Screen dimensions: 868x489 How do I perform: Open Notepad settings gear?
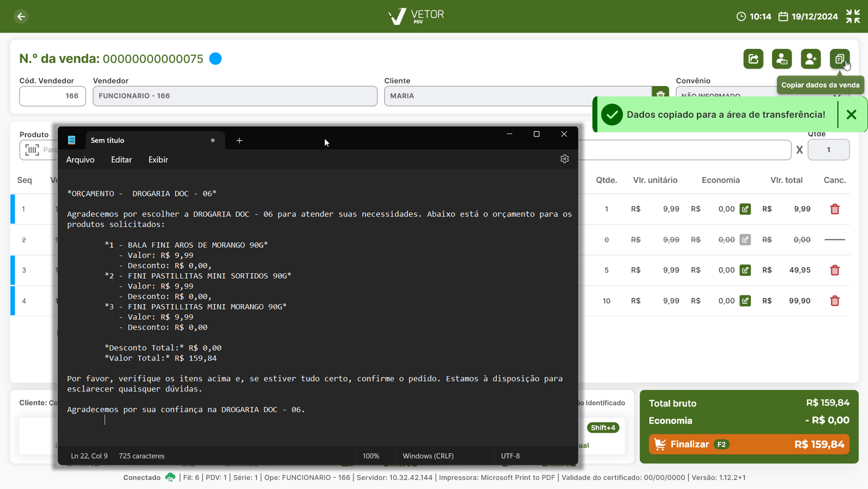click(x=564, y=159)
